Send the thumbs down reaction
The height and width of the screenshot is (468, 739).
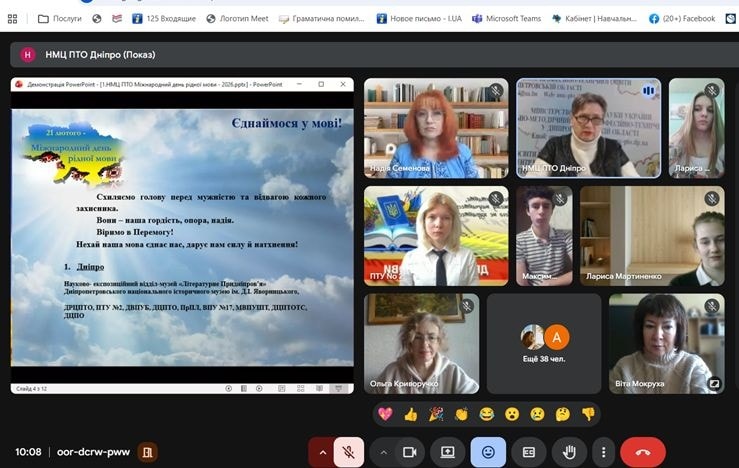click(588, 414)
